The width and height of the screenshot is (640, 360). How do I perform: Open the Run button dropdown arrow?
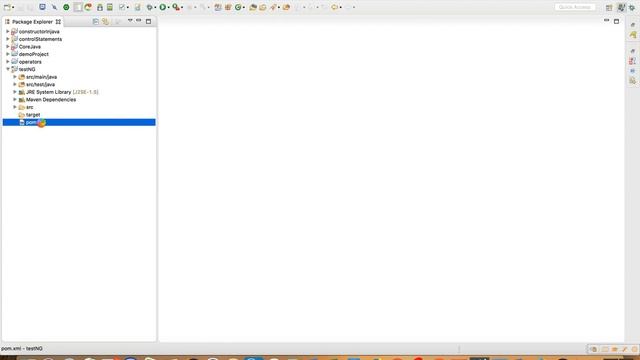[x=168, y=7]
